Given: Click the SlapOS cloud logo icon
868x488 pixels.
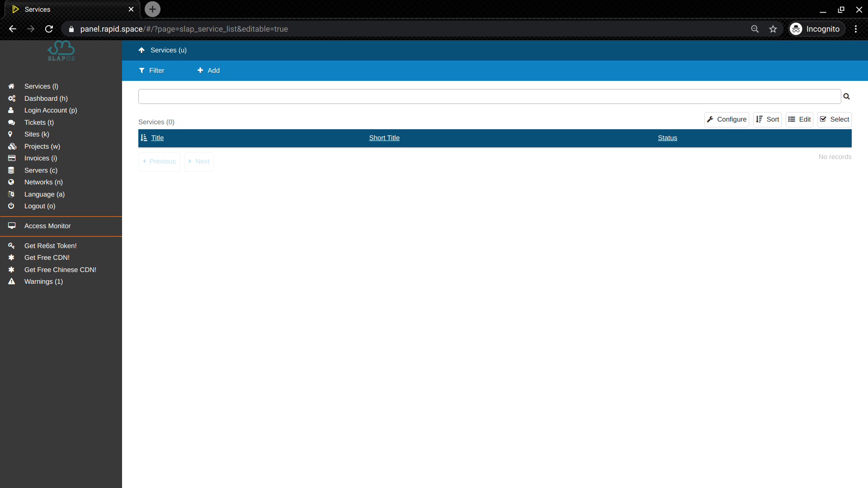Looking at the screenshot, I should 61,51.
